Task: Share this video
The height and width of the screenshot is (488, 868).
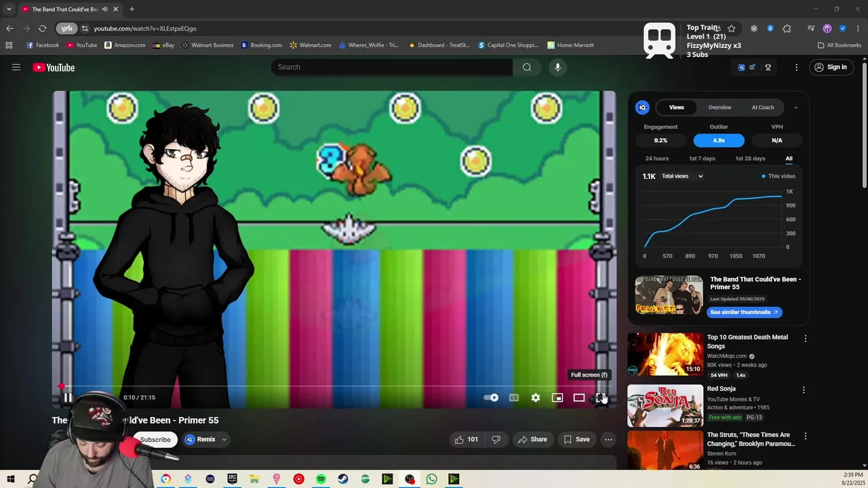Action: (x=532, y=439)
